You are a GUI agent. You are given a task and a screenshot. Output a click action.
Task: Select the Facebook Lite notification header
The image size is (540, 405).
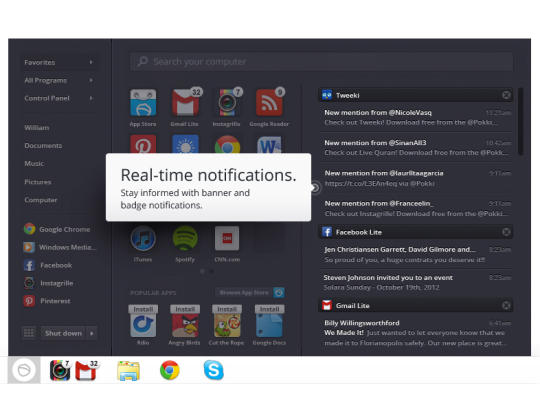tap(416, 232)
